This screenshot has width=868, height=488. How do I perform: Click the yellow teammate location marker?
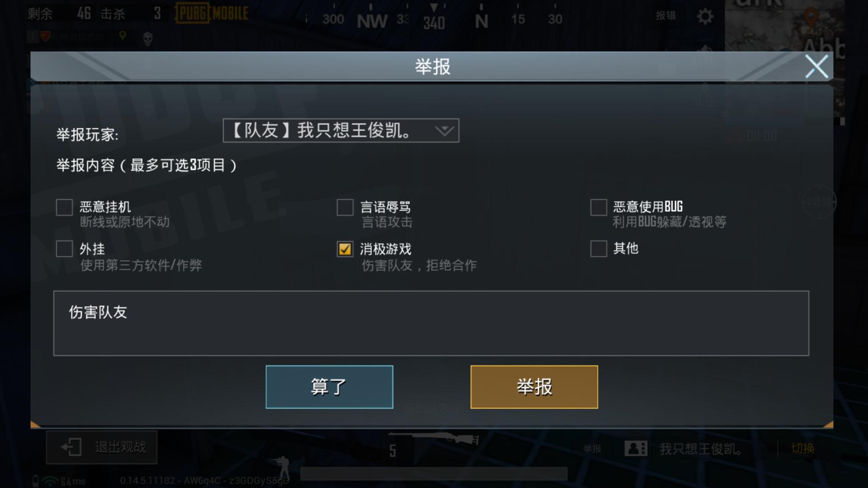(122, 36)
